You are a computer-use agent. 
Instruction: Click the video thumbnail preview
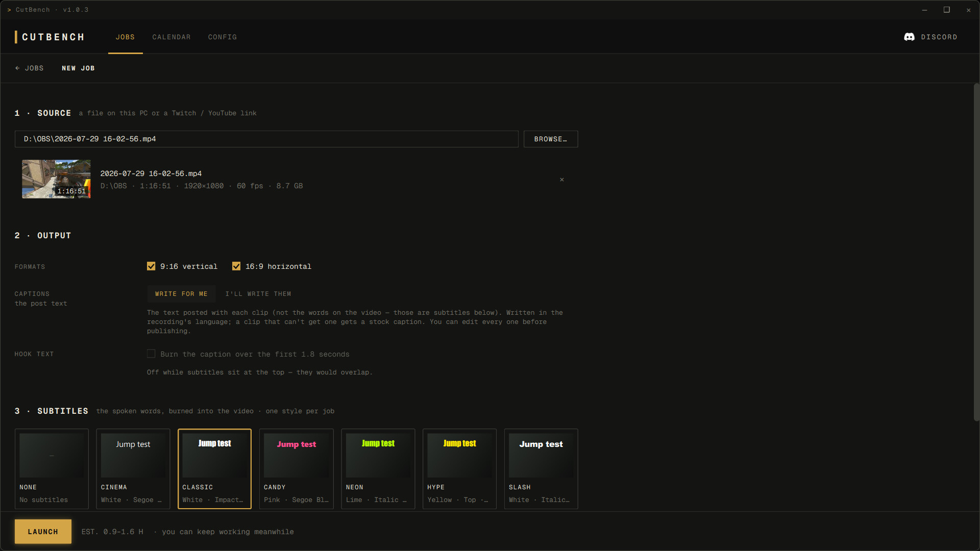(x=56, y=179)
